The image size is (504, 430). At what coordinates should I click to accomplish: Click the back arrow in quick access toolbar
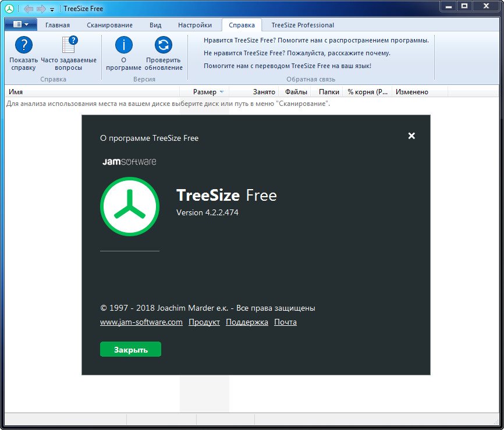point(29,9)
